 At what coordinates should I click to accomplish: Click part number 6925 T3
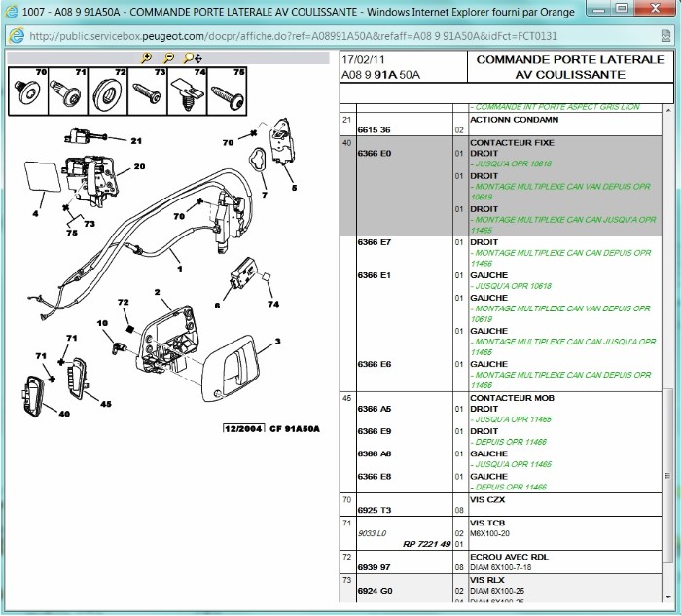[x=375, y=510]
